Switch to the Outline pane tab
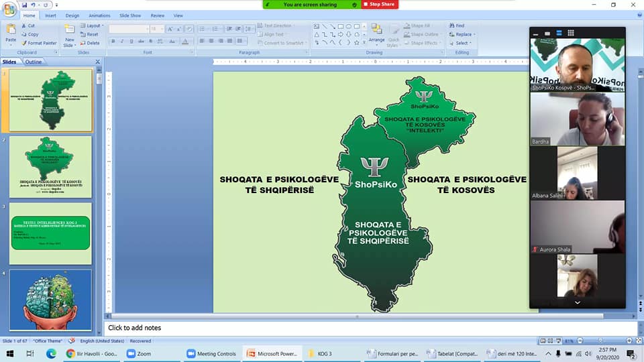The width and height of the screenshot is (644, 362). [34, 62]
